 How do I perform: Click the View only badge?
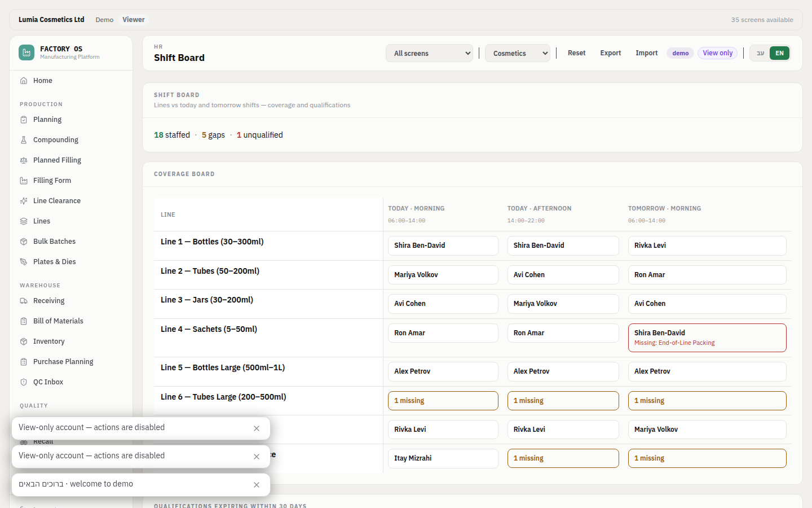[x=718, y=53]
